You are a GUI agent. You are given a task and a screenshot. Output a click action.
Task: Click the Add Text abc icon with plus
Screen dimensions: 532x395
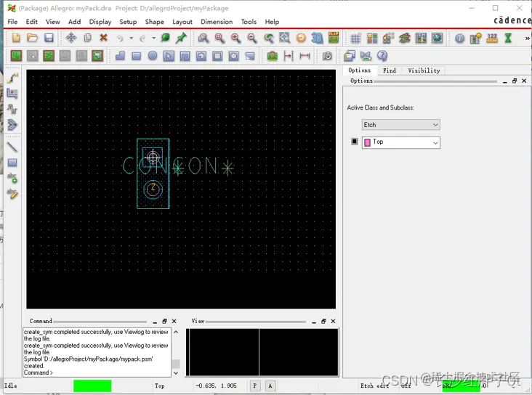[x=12, y=178]
